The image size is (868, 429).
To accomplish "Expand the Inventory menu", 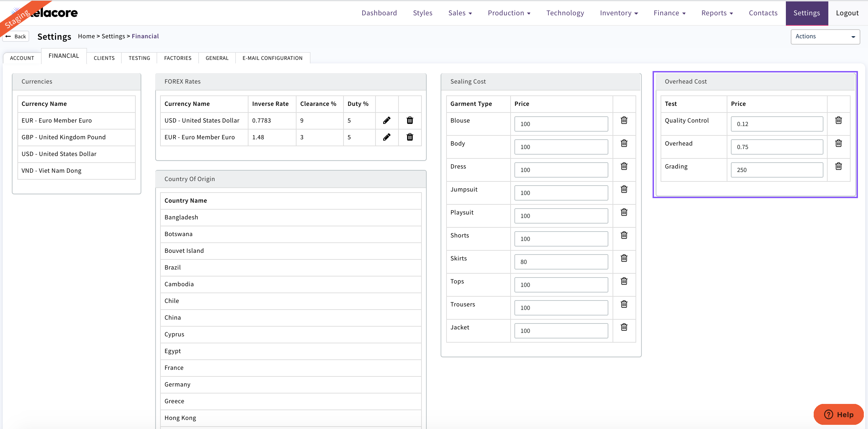I will pos(618,13).
